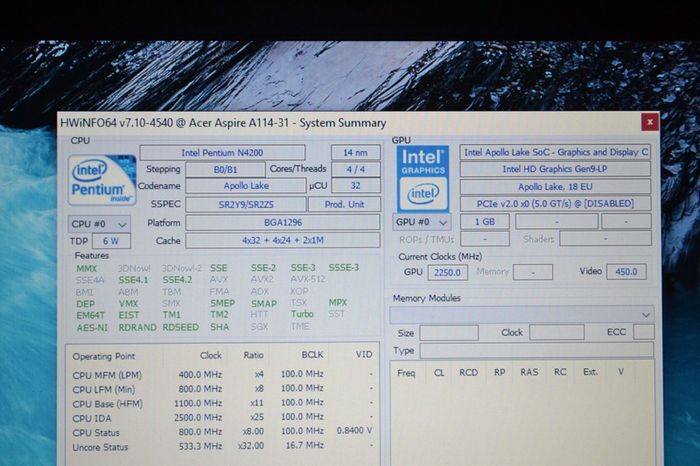Image resolution: width=700 pixels, height=466 pixels.
Task: Click the VID column header
Action: click(364, 354)
